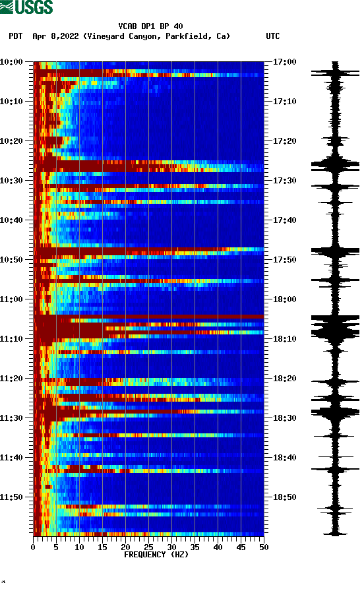This screenshot has height=589, width=364.
Task: Click the '35' frequency axis tick label
Action: [x=195, y=547]
